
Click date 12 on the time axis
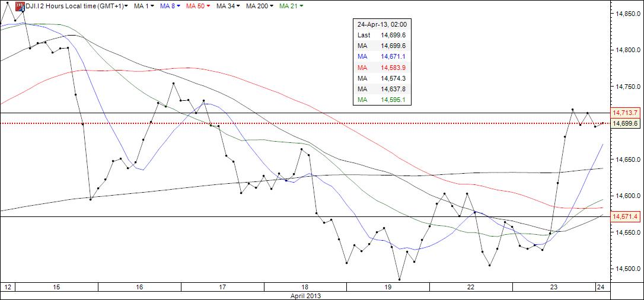coord(7,286)
